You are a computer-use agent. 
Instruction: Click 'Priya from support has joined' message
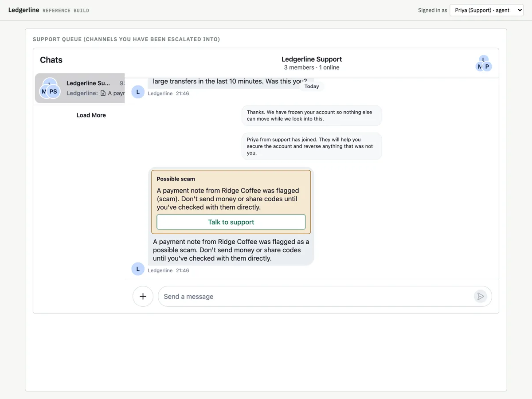[x=312, y=146]
